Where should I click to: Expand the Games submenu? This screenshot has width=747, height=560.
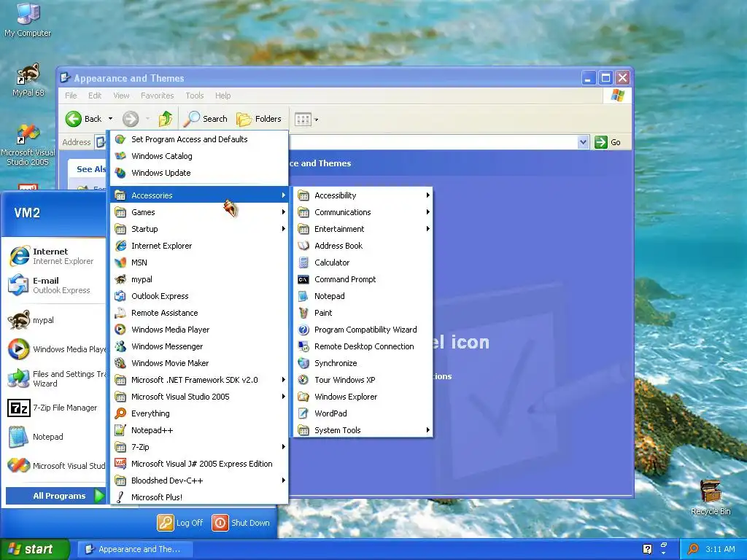click(x=199, y=212)
